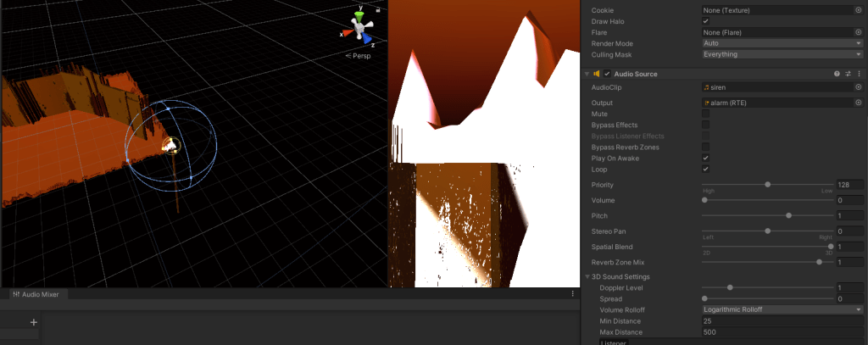The height and width of the screenshot is (345, 868).
Task: Open the Render Mode dropdown
Action: click(x=782, y=43)
